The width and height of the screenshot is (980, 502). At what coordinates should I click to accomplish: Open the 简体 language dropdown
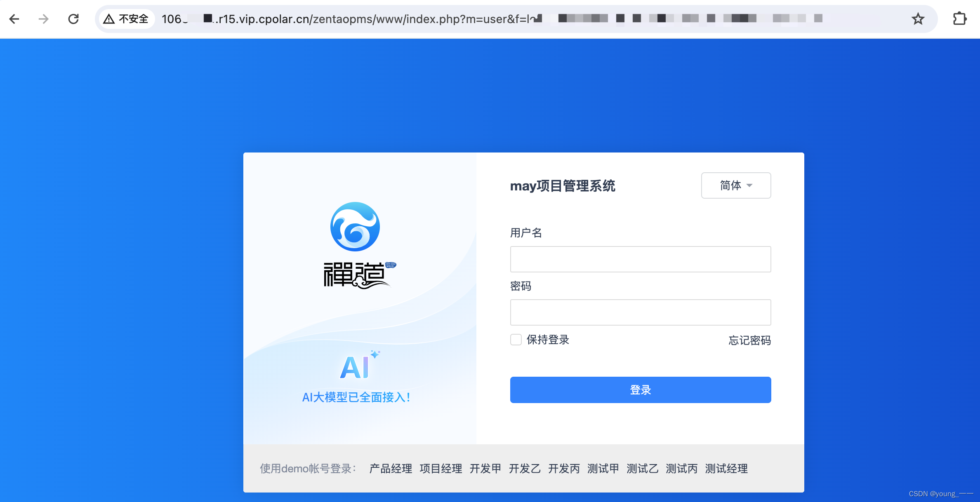click(x=736, y=185)
